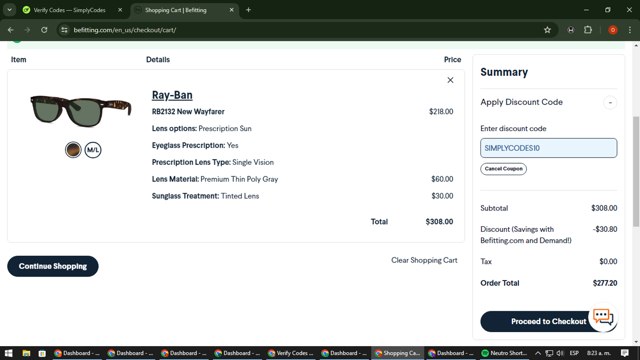Clear Shopping Cart link
The image size is (640, 360).
[x=424, y=260]
